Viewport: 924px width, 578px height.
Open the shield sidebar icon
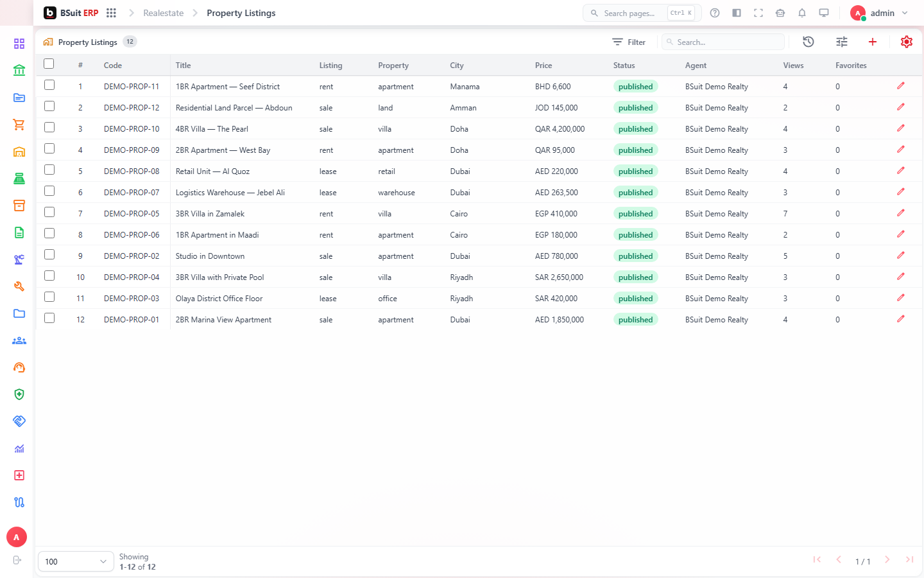[x=19, y=394]
